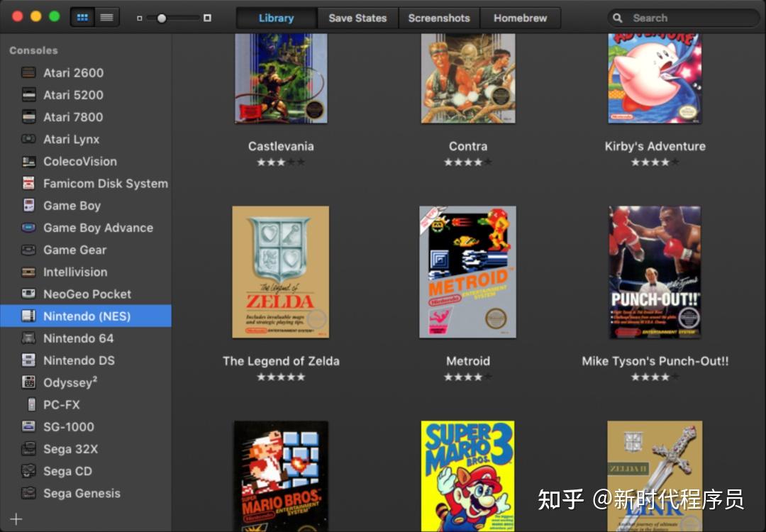Click the plus icon to add collection
The height and width of the screenshot is (532, 766).
(x=16, y=519)
